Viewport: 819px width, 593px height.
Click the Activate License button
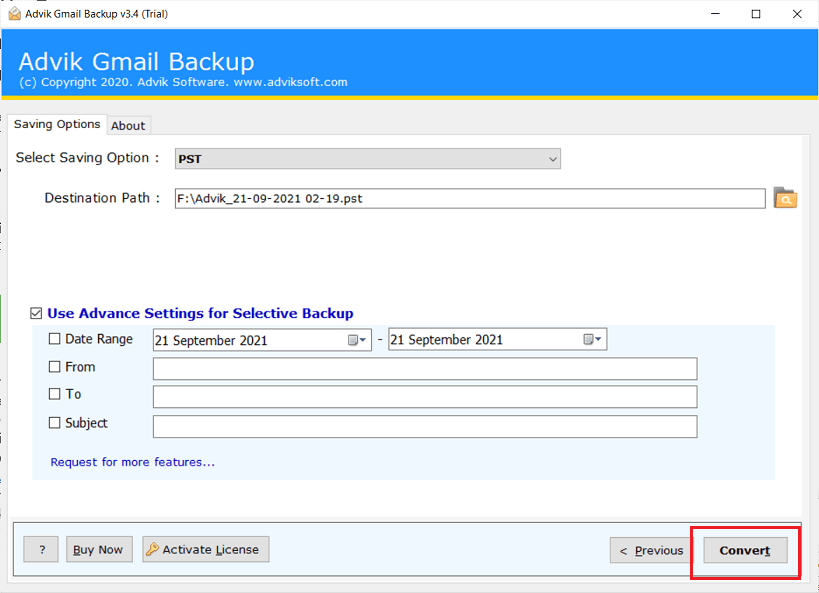coord(206,549)
